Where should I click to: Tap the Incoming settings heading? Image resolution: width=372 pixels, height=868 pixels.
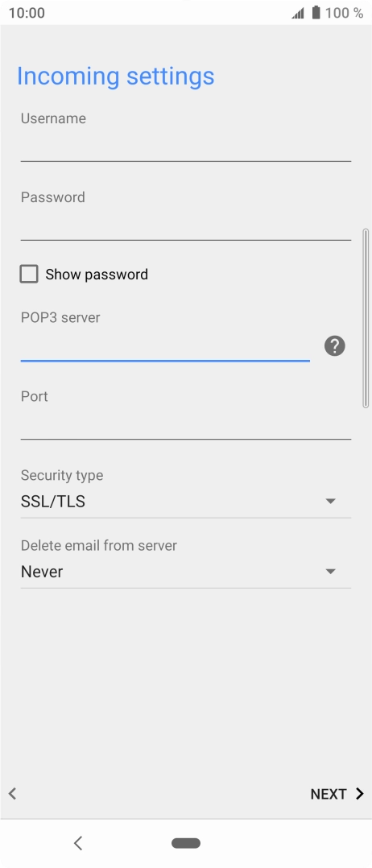tap(115, 76)
